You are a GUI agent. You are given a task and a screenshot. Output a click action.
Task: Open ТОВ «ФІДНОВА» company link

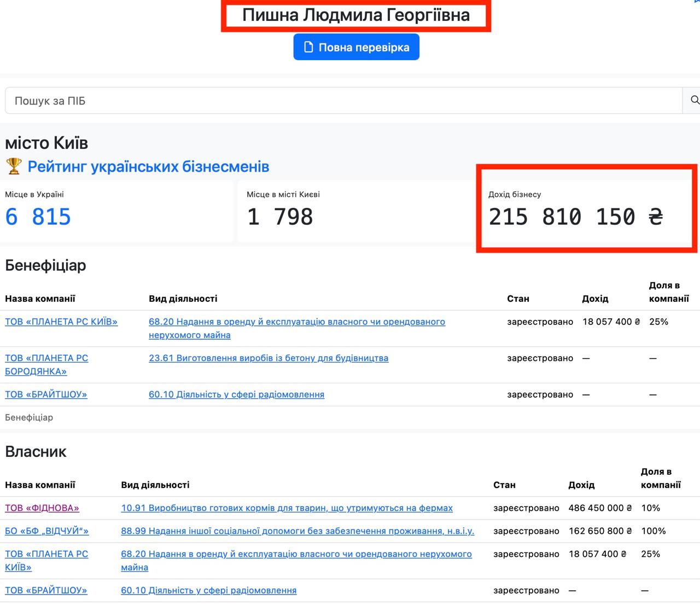coord(42,508)
